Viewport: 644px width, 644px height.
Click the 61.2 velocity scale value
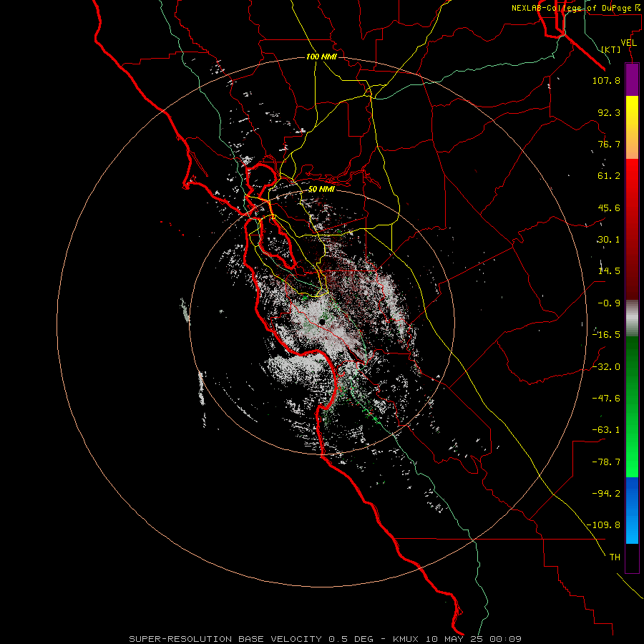click(609, 176)
